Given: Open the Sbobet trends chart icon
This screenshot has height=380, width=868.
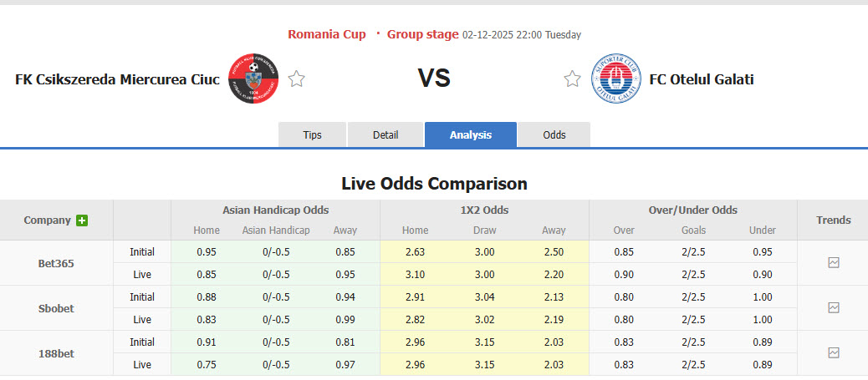Looking at the screenshot, I should (833, 307).
